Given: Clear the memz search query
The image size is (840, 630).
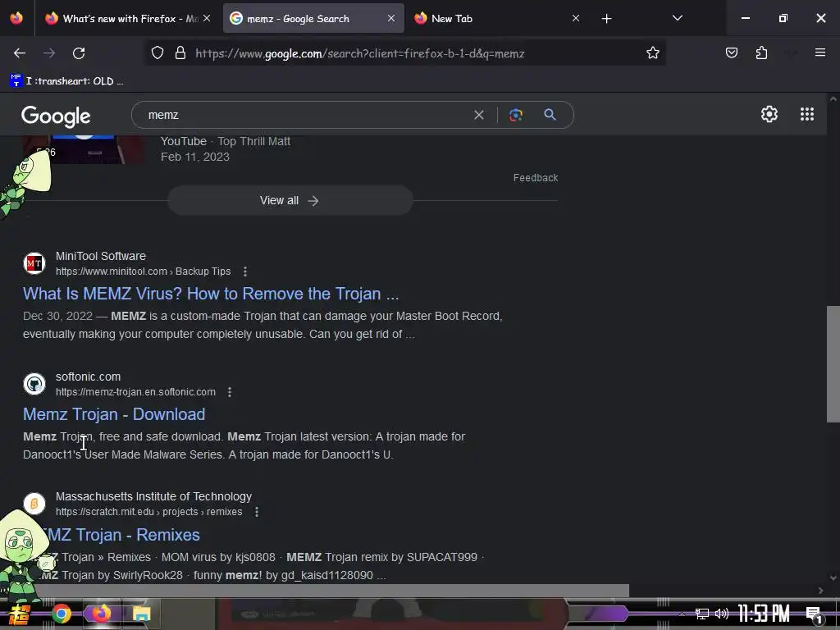Looking at the screenshot, I should coord(479,115).
